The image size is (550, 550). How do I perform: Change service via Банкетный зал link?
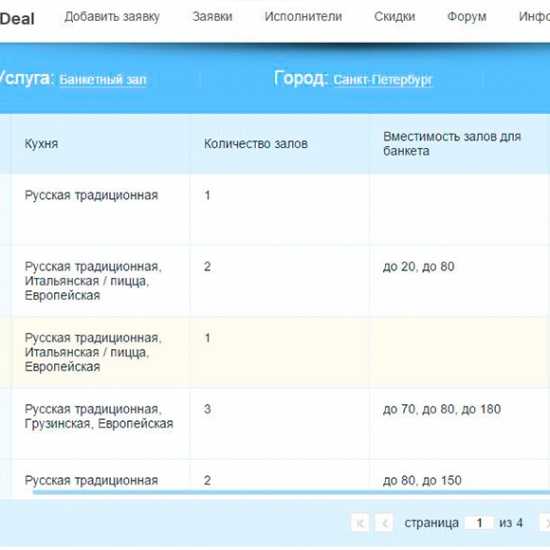103,80
